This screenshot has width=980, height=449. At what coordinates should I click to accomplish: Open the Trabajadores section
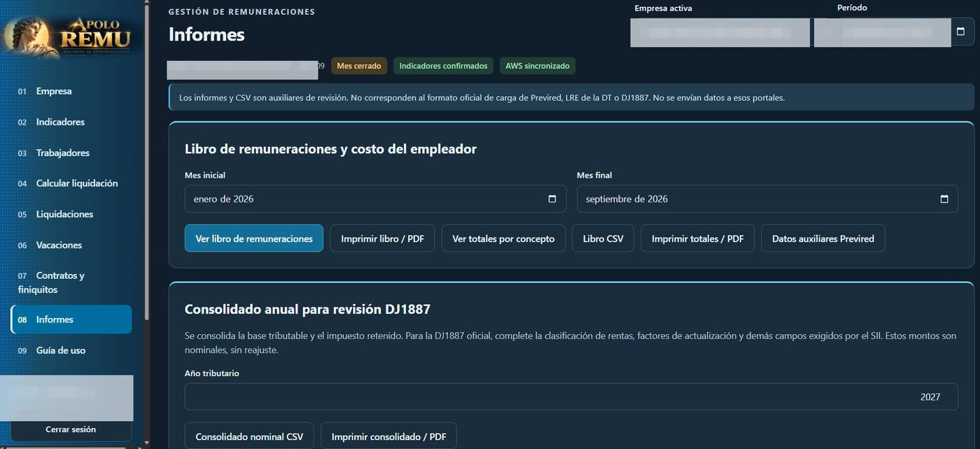71,153
